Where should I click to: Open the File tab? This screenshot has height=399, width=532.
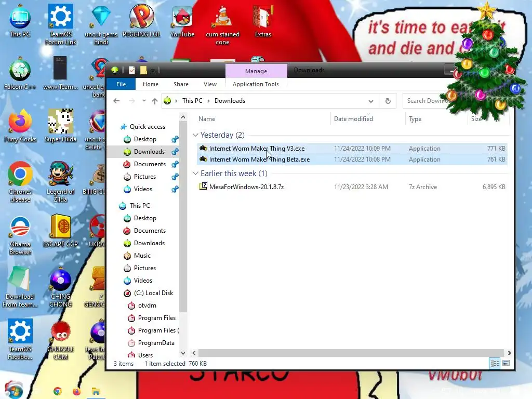pyautogui.click(x=121, y=84)
